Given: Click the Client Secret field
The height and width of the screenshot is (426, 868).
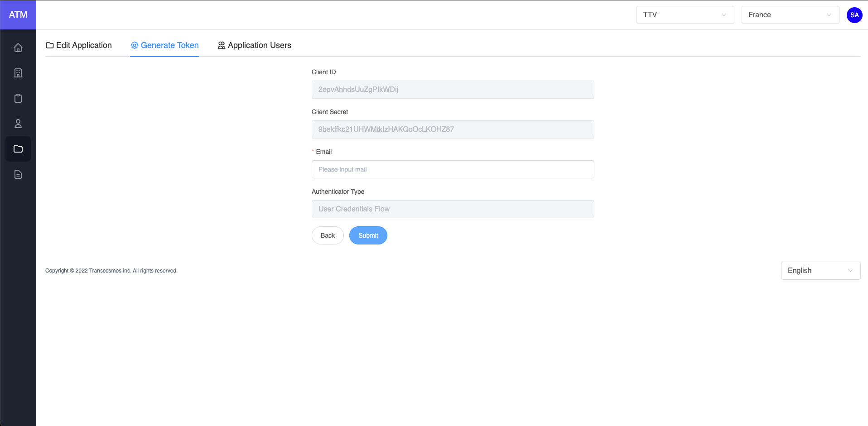Looking at the screenshot, I should 453,129.
